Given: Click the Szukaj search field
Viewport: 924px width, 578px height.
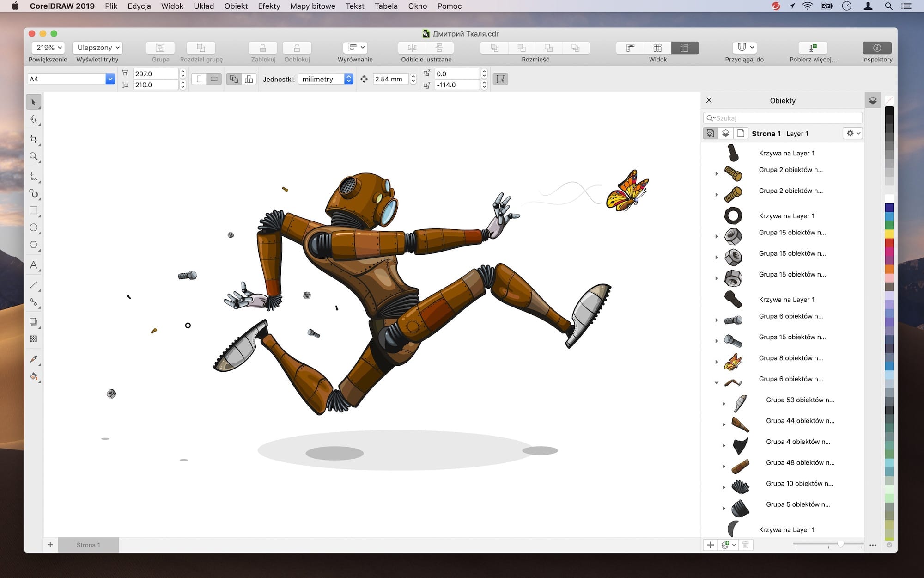Looking at the screenshot, I should click(x=783, y=118).
